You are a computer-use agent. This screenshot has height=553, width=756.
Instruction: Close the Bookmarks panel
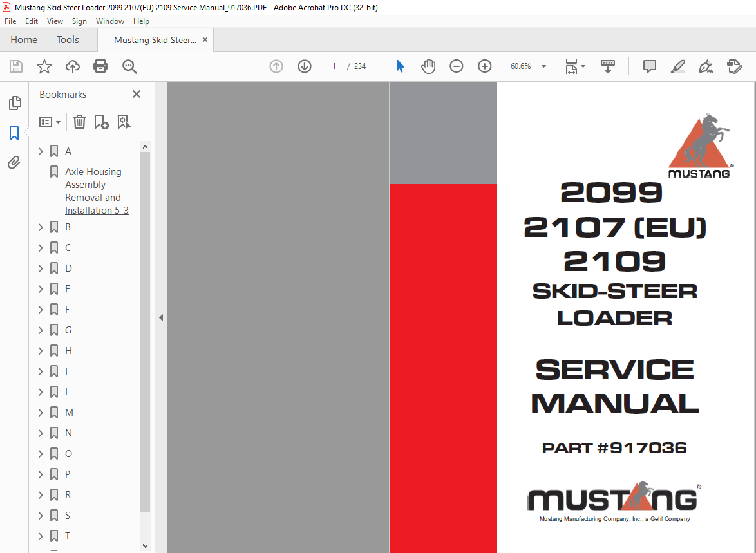click(x=137, y=94)
